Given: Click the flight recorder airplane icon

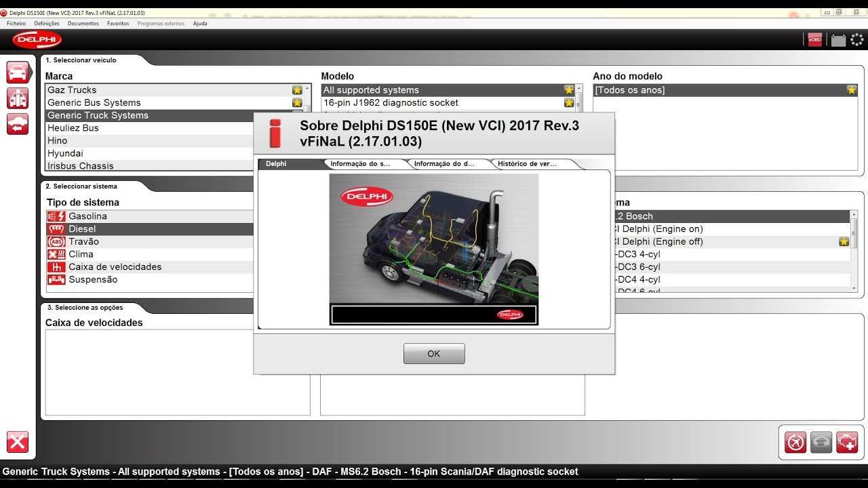Looking at the screenshot, I should coord(795,442).
